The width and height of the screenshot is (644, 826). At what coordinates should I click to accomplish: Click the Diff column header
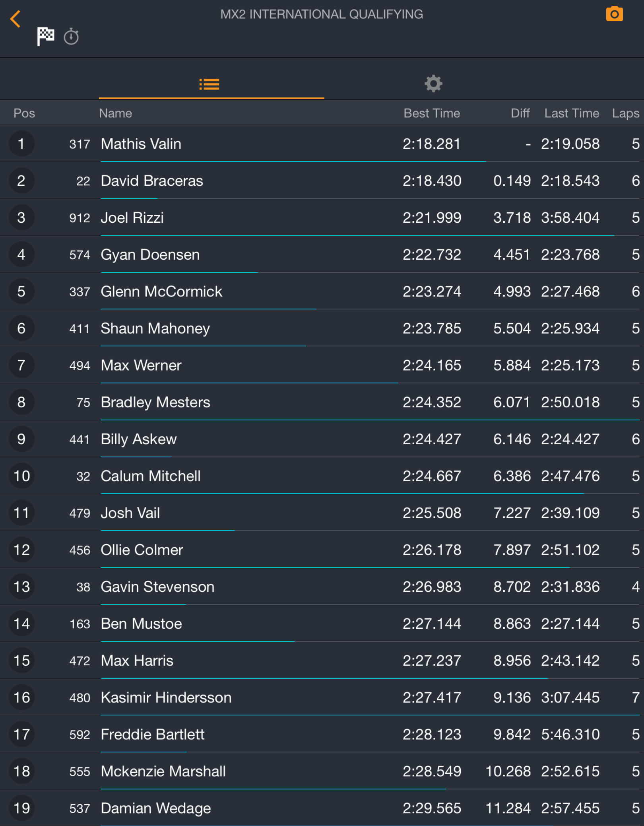pos(520,113)
